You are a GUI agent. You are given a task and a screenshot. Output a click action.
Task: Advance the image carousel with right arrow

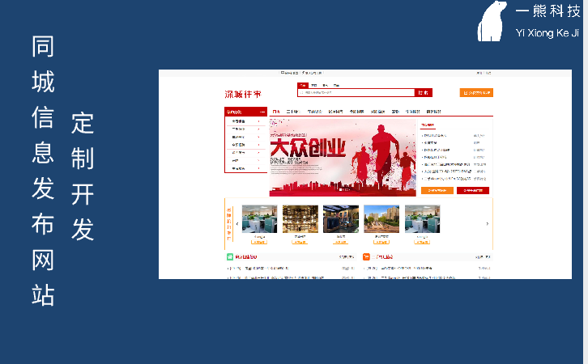[487, 223]
